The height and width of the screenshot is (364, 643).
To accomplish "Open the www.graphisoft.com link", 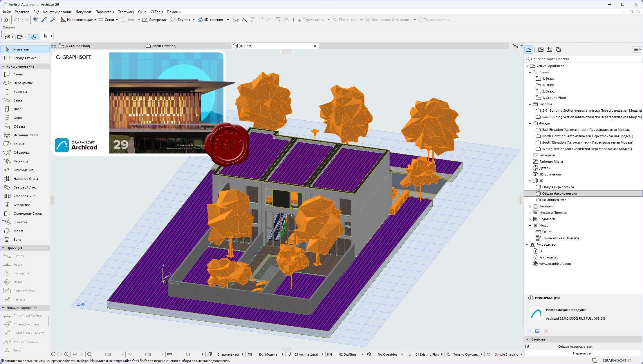I will pyautogui.click(x=555, y=264).
